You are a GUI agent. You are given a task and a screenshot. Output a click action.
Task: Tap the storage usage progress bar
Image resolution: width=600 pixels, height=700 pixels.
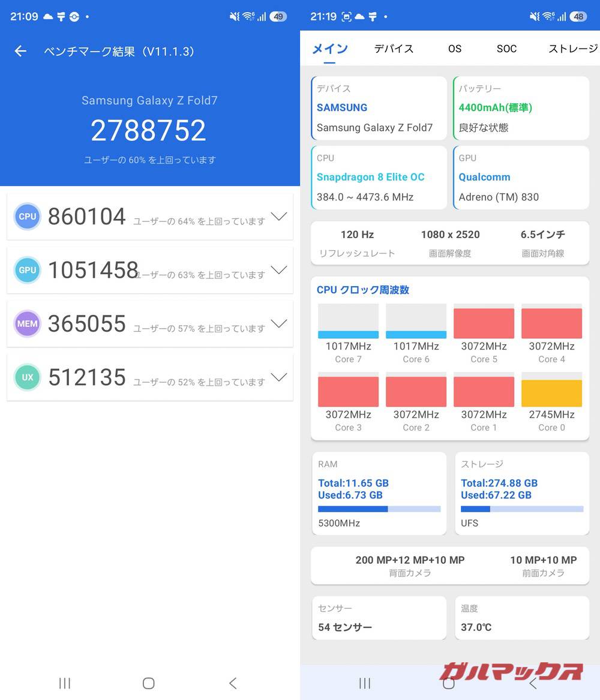coord(522,509)
